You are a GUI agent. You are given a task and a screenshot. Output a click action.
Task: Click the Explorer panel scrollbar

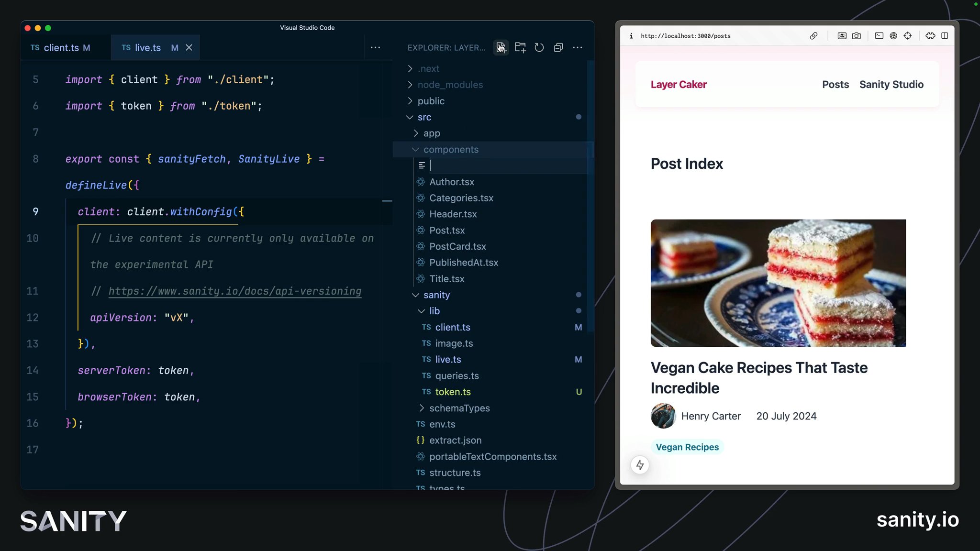click(x=590, y=196)
